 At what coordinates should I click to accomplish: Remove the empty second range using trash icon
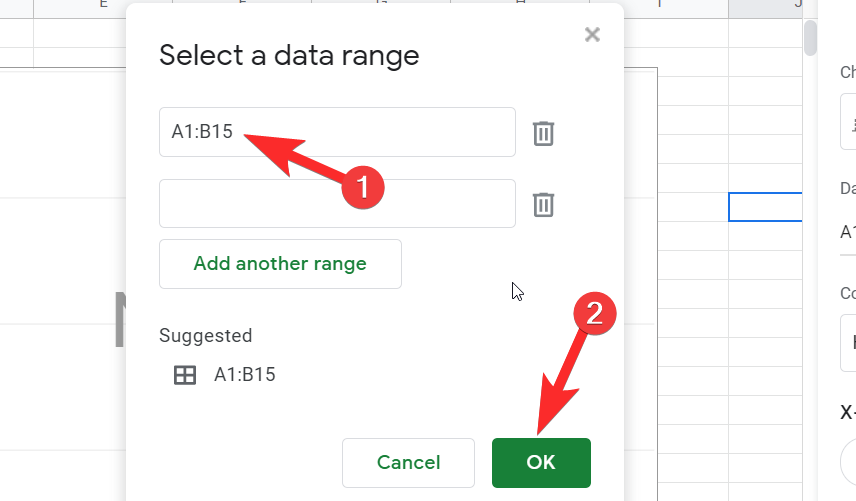tap(543, 205)
